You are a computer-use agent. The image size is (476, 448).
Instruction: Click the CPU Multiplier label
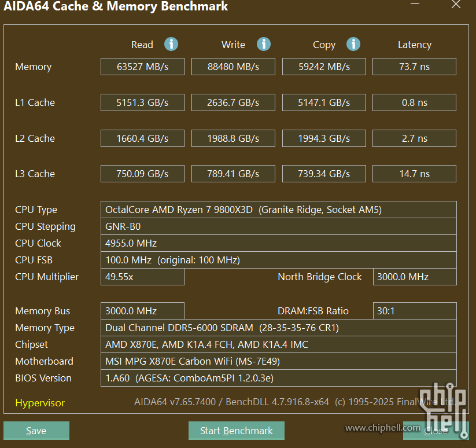[x=47, y=277]
